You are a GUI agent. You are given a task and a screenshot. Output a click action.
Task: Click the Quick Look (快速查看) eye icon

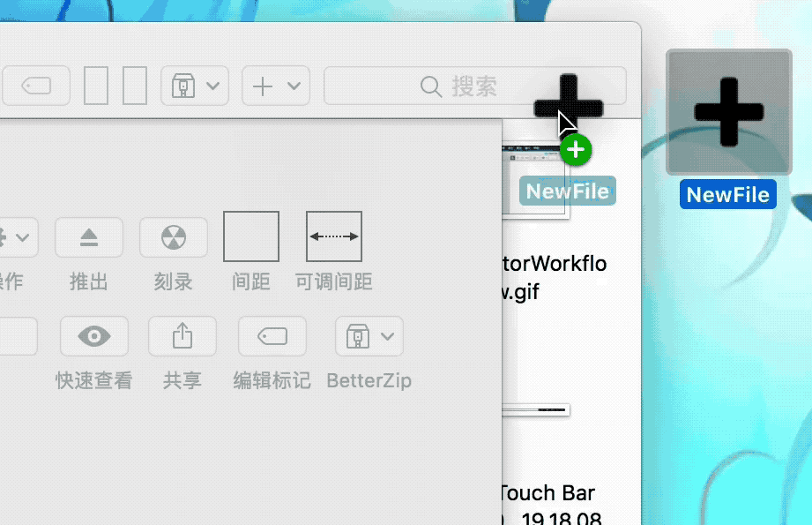coord(93,335)
